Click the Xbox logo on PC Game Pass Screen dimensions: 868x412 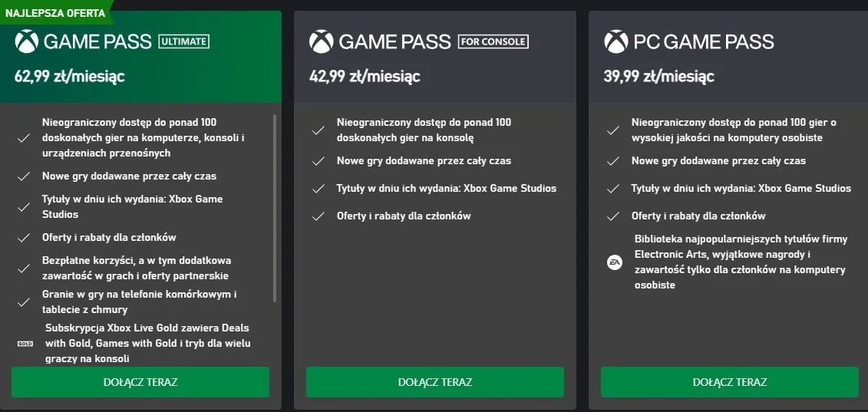point(616,41)
